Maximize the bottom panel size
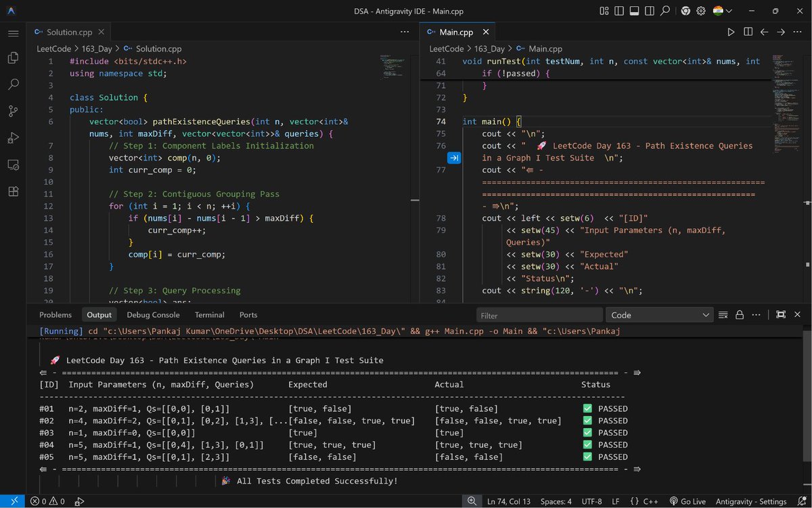The height and width of the screenshot is (508, 812). coord(781,315)
